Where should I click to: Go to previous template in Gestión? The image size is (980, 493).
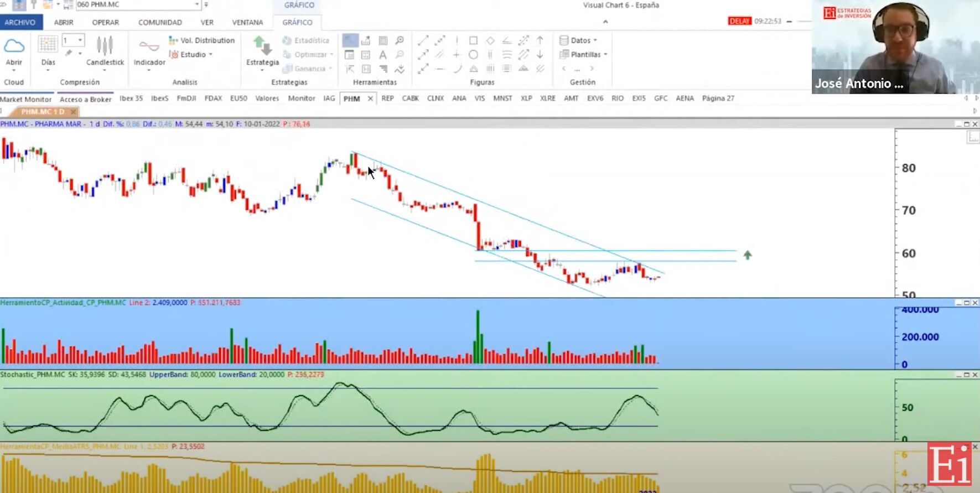tap(564, 69)
